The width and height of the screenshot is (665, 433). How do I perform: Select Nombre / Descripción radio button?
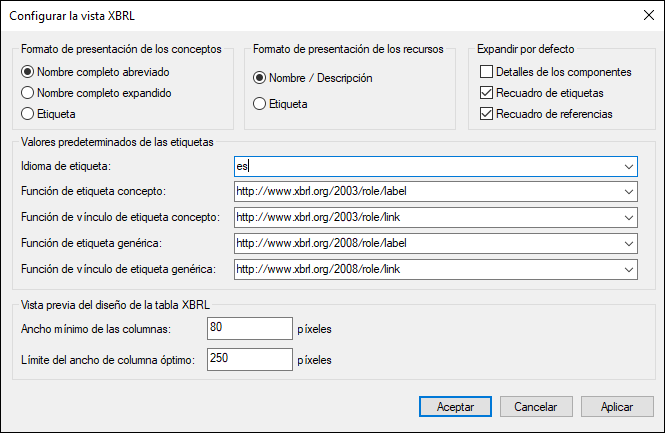pyautogui.click(x=260, y=78)
